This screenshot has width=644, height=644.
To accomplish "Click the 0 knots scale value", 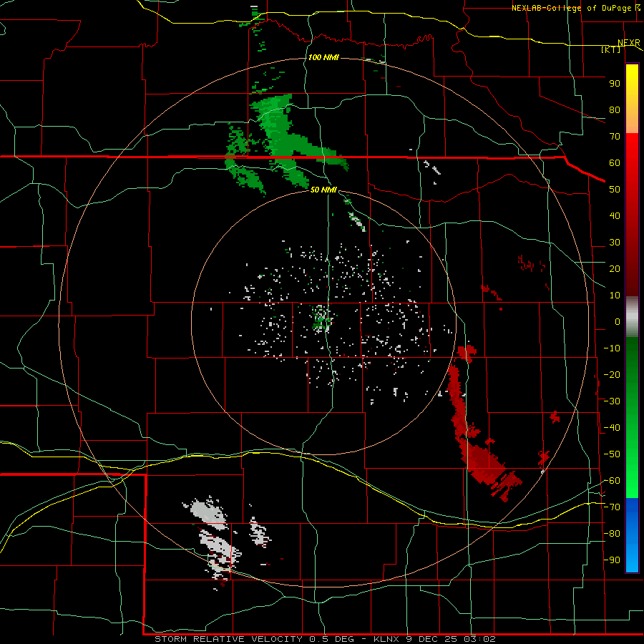I will pos(618,321).
